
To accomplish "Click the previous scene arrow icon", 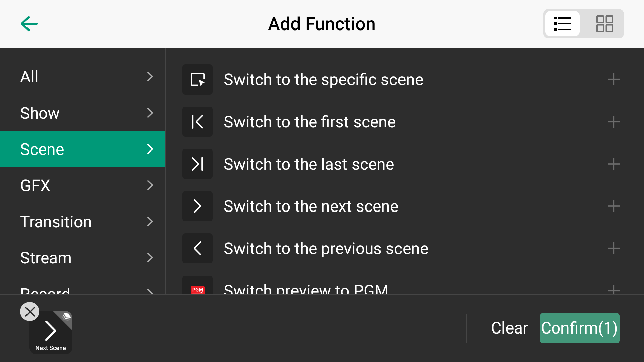I will coord(197,248).
